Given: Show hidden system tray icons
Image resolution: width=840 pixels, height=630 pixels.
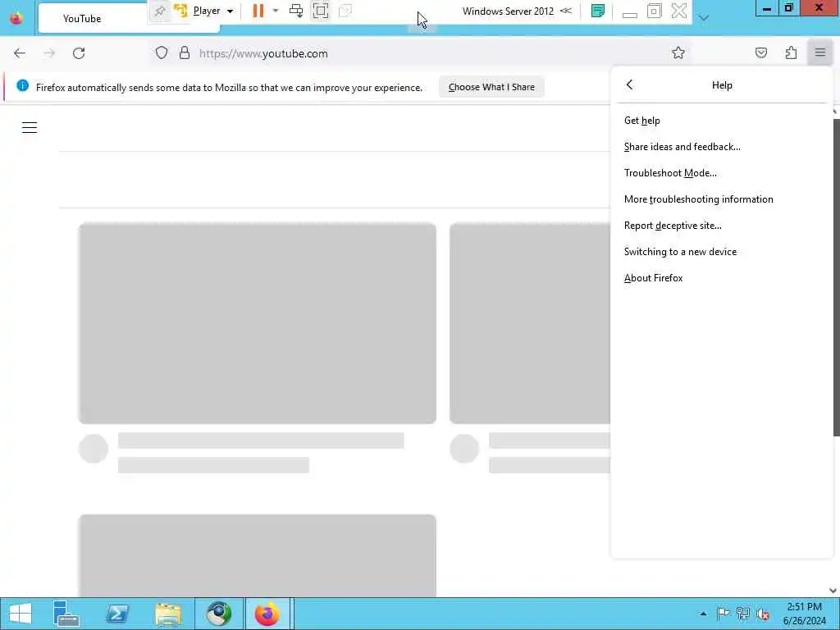Looking at the screenshot, I should [703, 614].
